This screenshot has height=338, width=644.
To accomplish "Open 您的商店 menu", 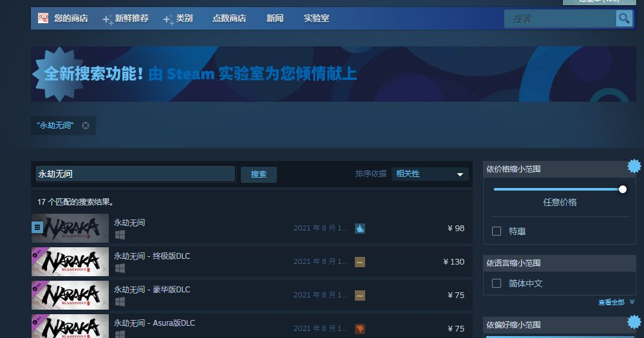I will (x=71, y=18).
